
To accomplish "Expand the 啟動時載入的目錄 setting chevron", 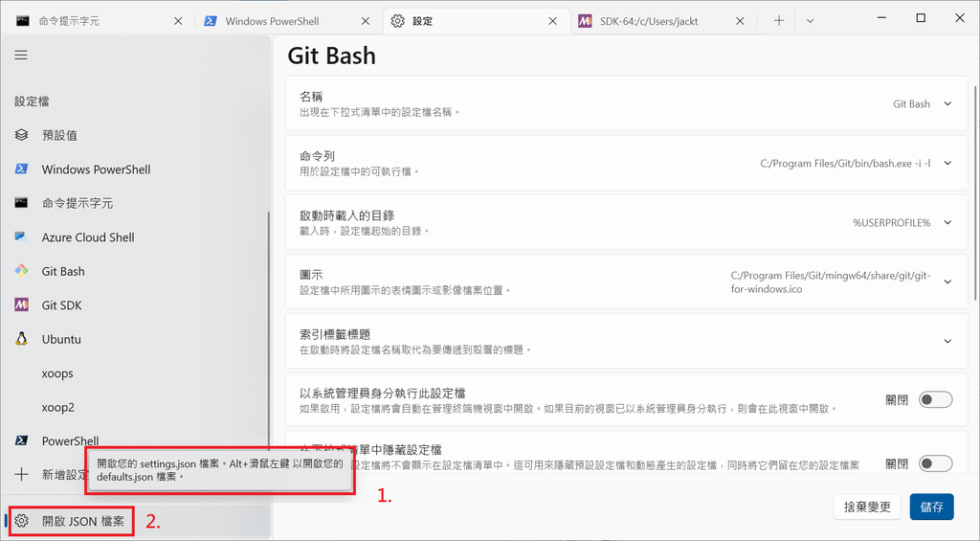I will (948, 223).
